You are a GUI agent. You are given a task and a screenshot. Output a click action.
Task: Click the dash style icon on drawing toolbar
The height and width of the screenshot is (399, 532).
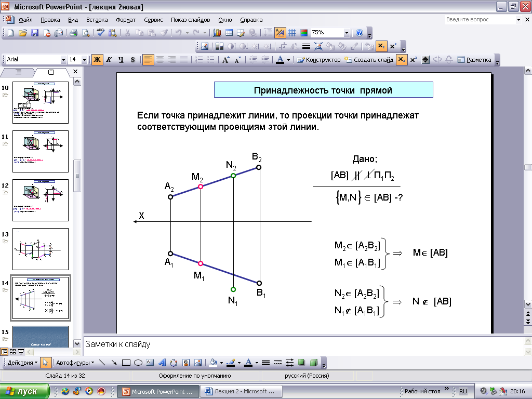(277, 363)
